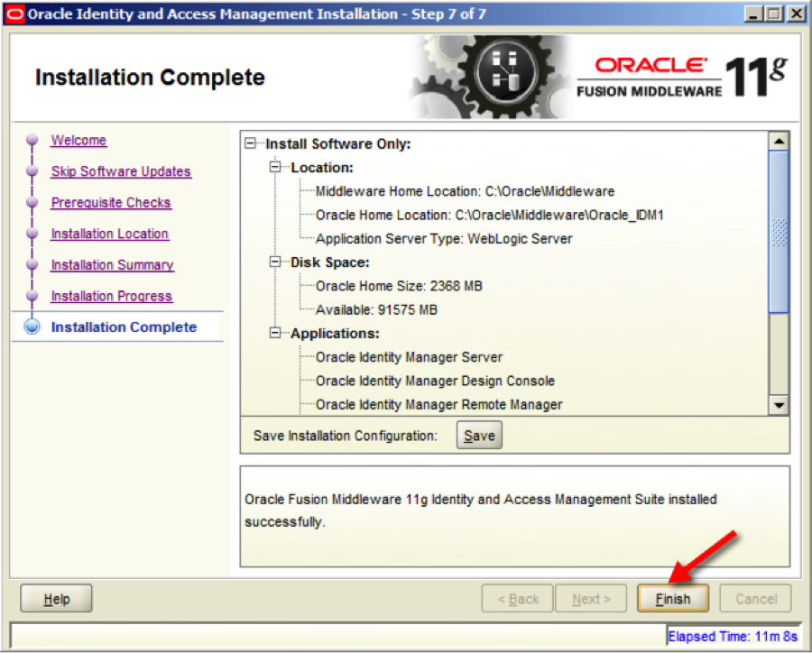Click the Finish button

[673, 598]
